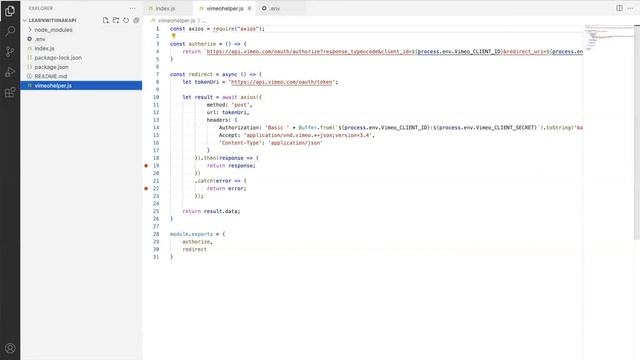Open README.md in the Explorer tree
This screenshot has height=360, width=640.
tap(82, 76)
